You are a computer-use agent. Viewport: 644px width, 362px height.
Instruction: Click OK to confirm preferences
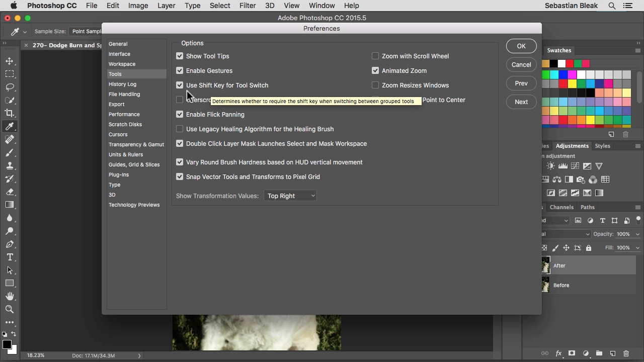click(521, 46)
